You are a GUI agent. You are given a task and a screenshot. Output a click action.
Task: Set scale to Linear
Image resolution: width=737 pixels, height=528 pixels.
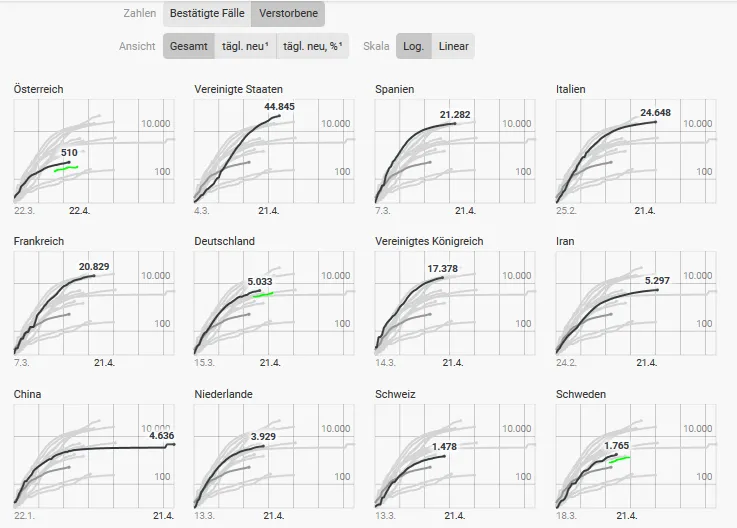(x=453, y=46)
